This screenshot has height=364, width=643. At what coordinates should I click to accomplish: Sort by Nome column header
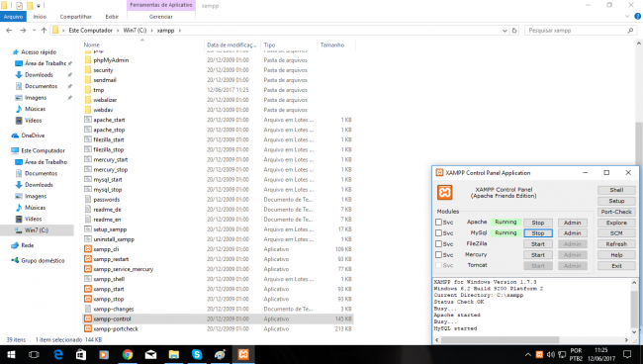point(142,45)
